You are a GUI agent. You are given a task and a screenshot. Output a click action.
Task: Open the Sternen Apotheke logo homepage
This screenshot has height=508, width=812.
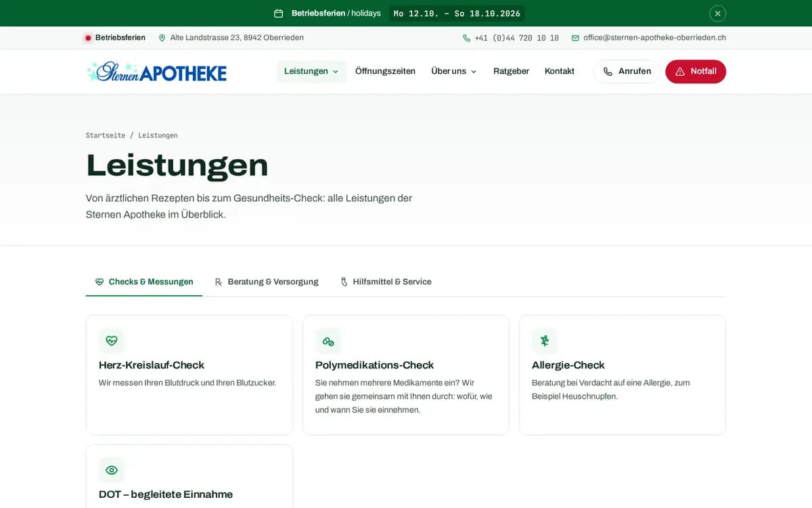(x=156, y=72)
